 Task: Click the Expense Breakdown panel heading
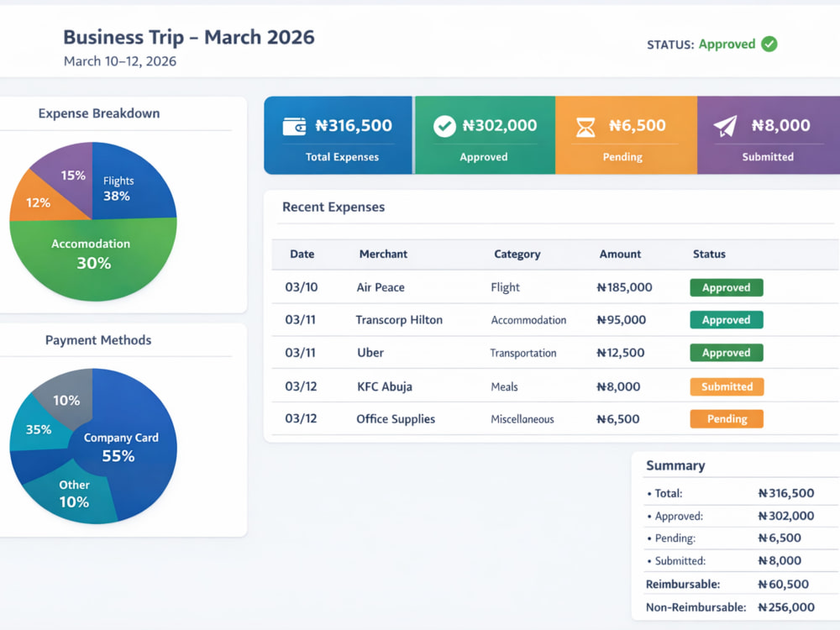[99, 113]
